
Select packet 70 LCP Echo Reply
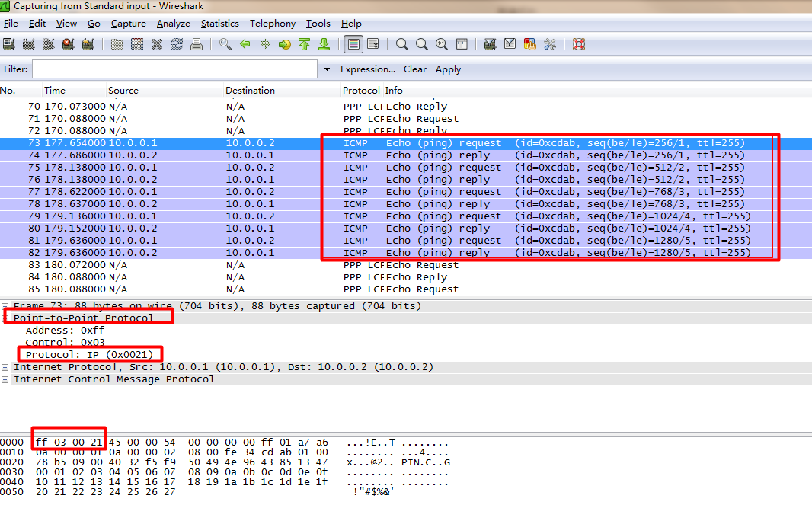[x=406, y=106]
